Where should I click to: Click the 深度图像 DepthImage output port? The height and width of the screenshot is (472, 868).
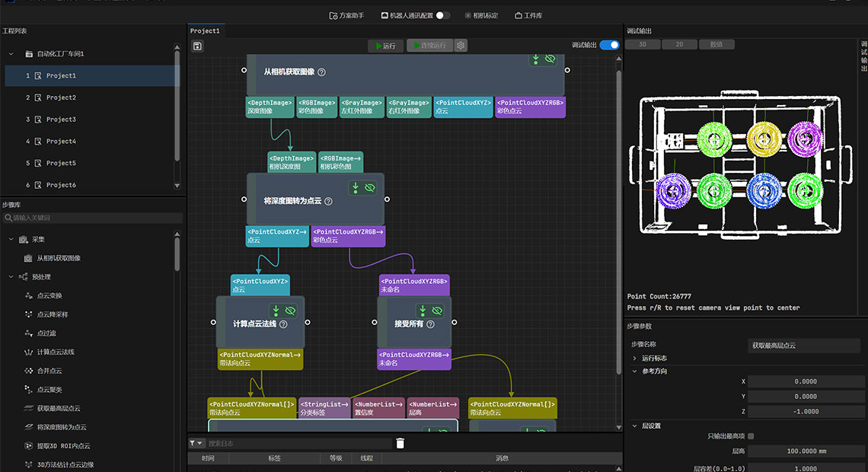(x=270, y=107)
